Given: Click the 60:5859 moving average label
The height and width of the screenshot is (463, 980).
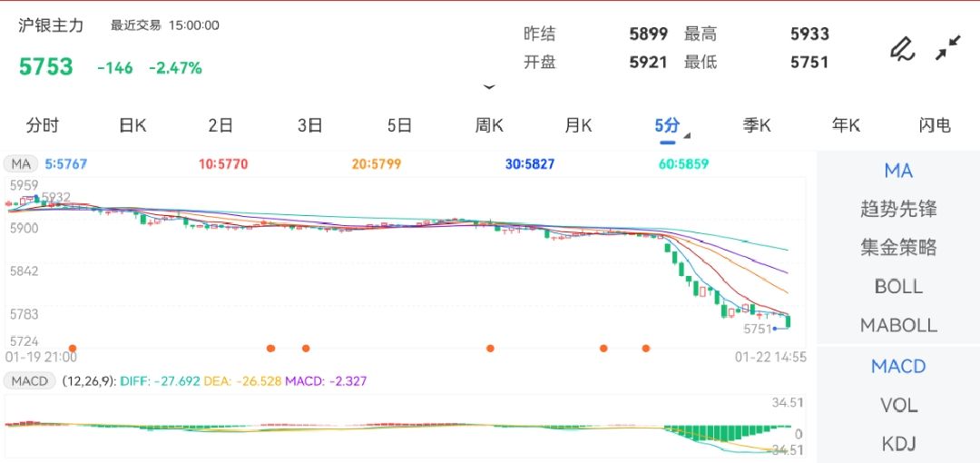Looking at the screenshot, I should click(x=684, y=164).
